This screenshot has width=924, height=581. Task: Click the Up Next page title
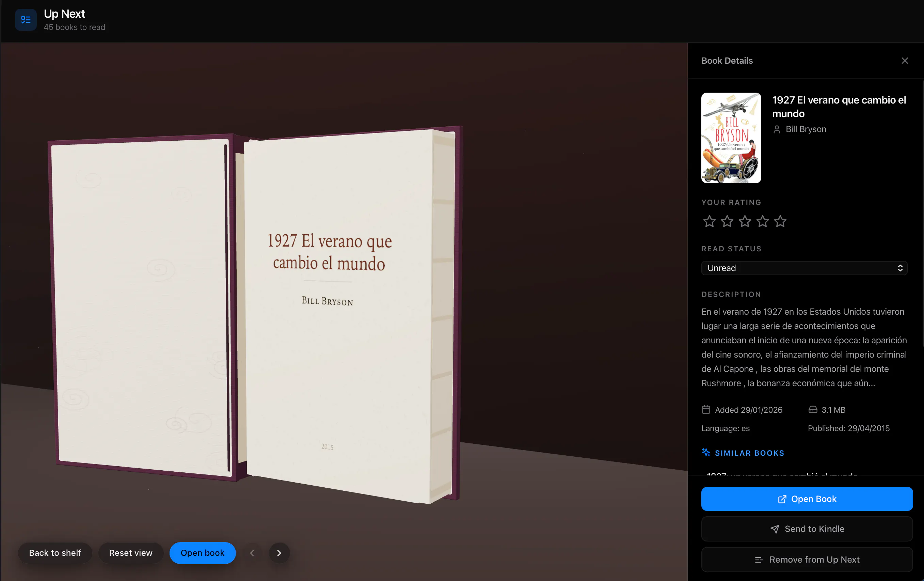(x=64, y=14)
